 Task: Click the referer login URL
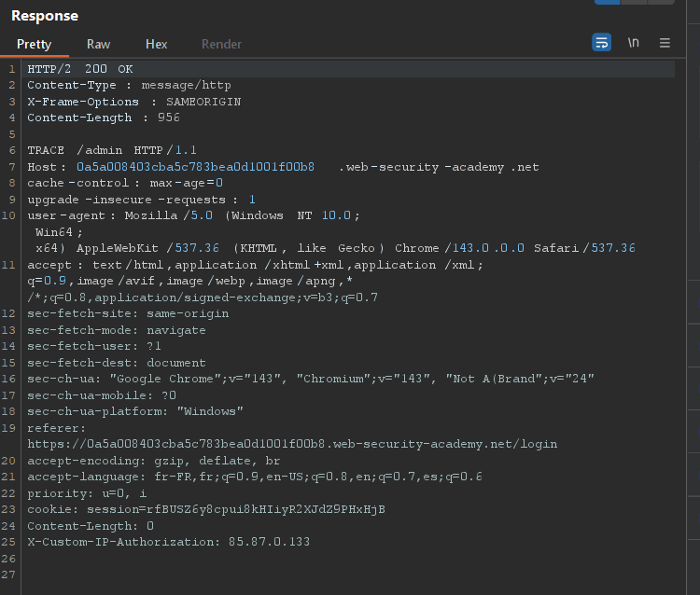(292, 444)
